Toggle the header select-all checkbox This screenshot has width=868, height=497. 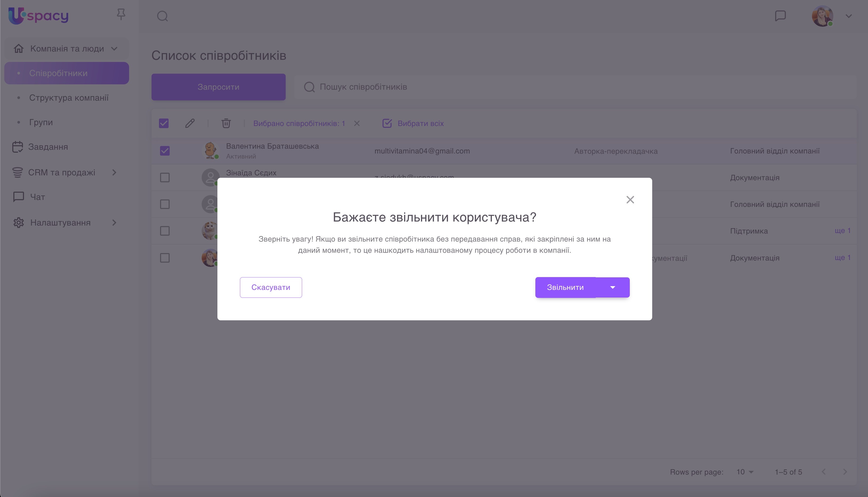pyautogui.click(x=164, y=123)
